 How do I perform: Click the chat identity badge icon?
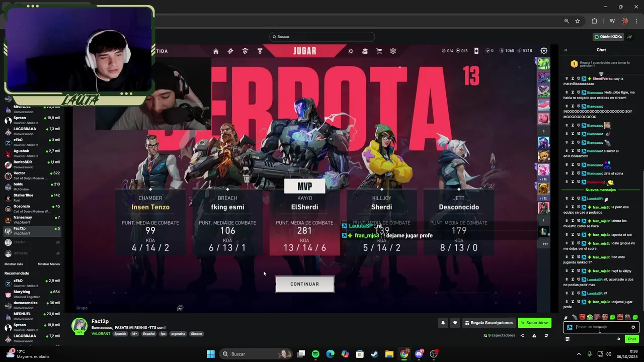click(570, 327)
